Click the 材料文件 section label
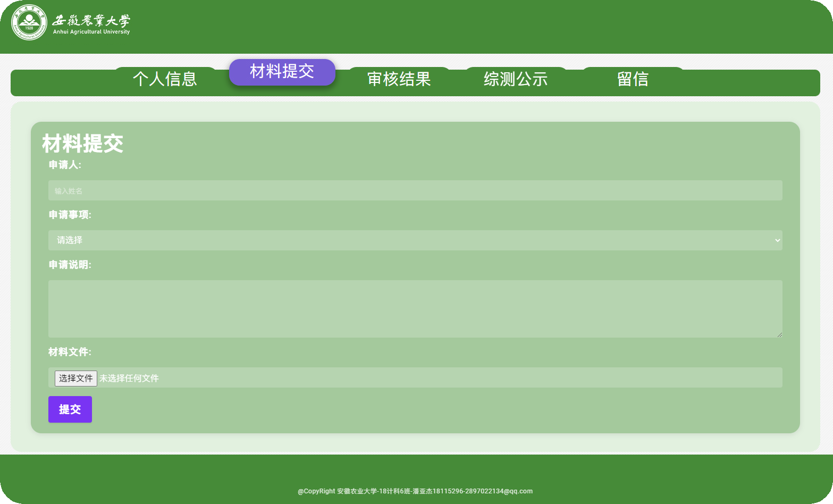 pyautogui.click(x=70, y=352)
